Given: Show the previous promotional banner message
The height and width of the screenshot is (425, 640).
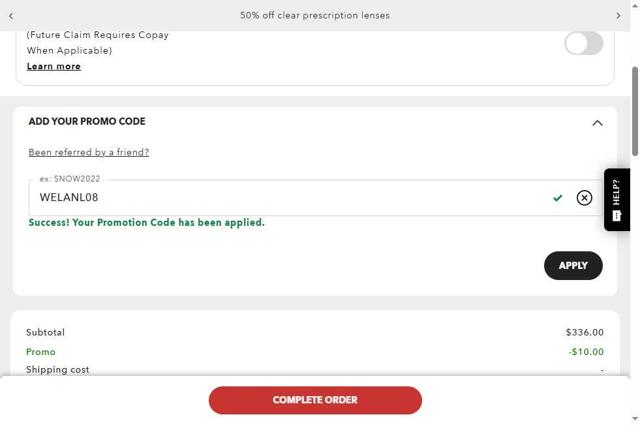Looking at the screenshot, I should pos(11,16).
